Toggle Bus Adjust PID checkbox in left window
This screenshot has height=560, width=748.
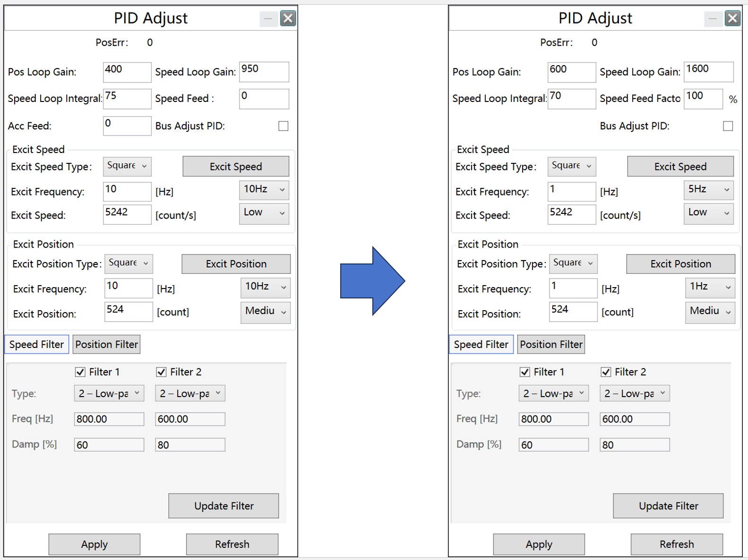point(283,126)
